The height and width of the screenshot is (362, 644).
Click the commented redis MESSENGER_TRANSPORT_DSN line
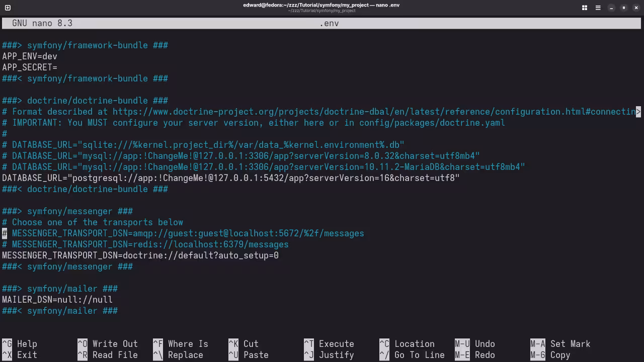tap(145, 244)
